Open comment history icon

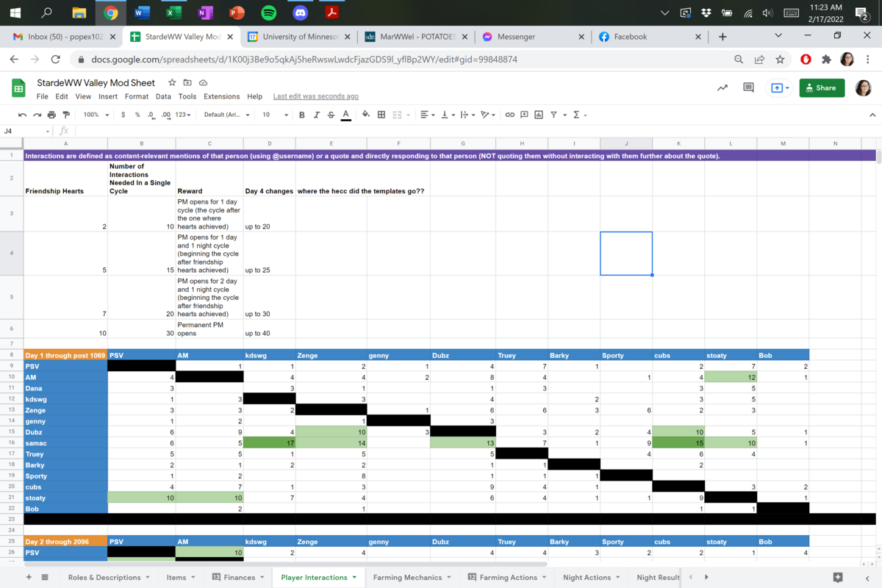[748, 87]
